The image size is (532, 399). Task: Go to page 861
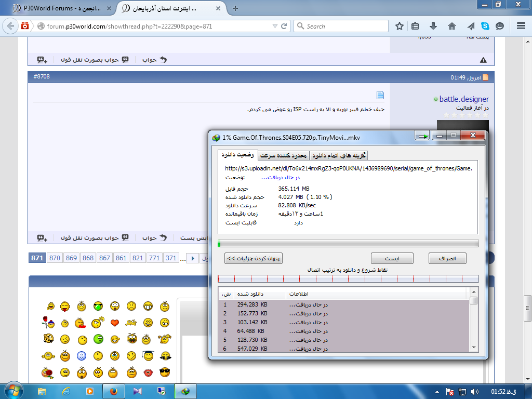121,258
